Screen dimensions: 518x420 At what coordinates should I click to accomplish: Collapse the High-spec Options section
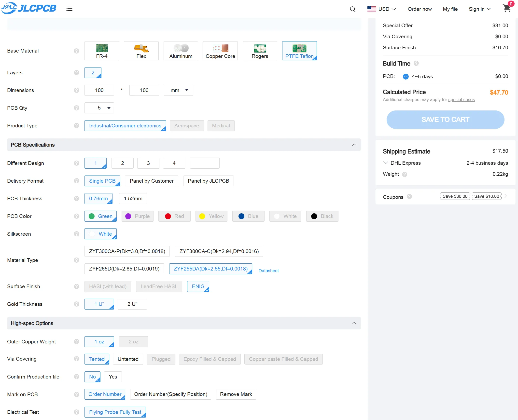pos(354,323)
